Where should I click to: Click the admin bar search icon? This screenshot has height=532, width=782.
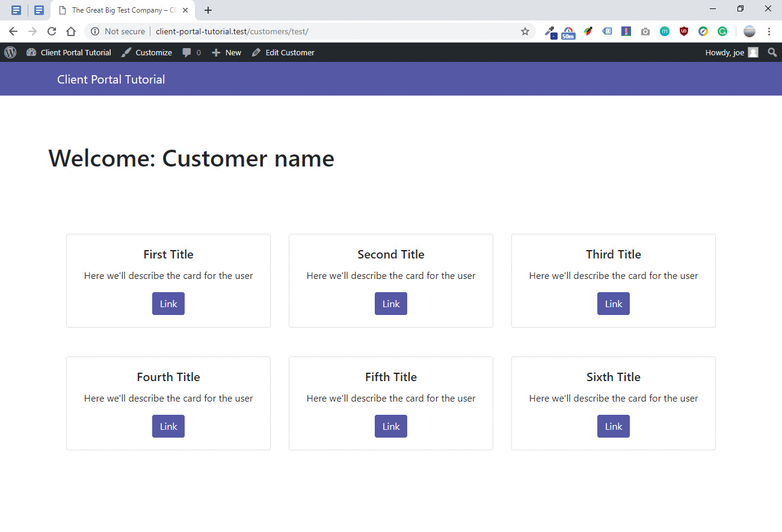[772, 52]
